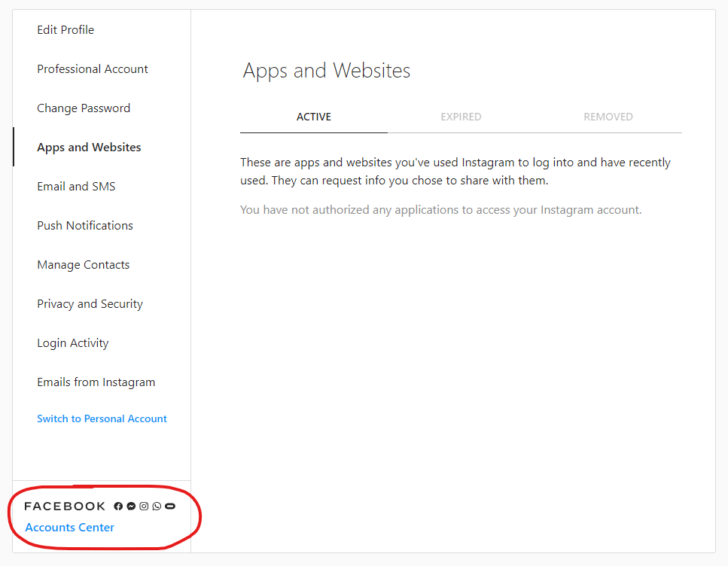Viewport: 728px width, 566px height.
Task: Switch to the REMOVED tab
Action: point(608,117)
